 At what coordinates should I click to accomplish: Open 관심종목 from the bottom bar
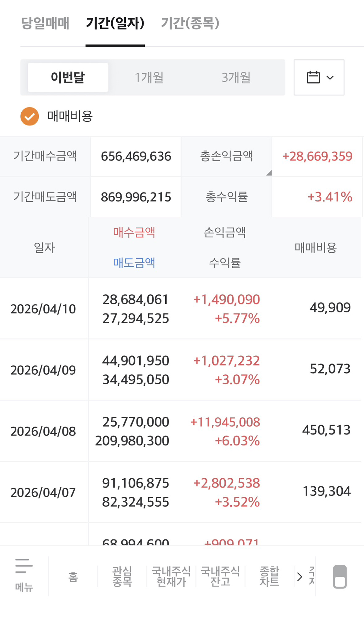click(x=122, y=576)
